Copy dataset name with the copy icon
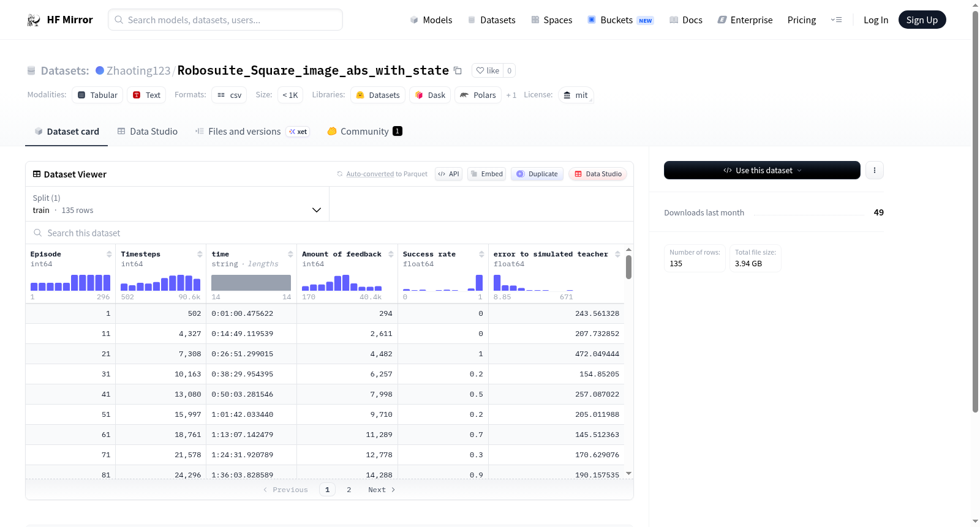Screen dimensions: 980x527 458,70
